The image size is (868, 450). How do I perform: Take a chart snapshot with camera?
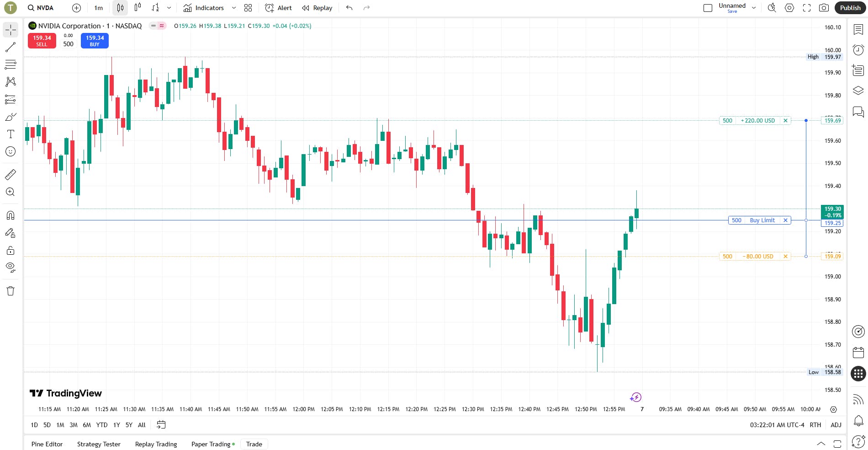[824, 8]
